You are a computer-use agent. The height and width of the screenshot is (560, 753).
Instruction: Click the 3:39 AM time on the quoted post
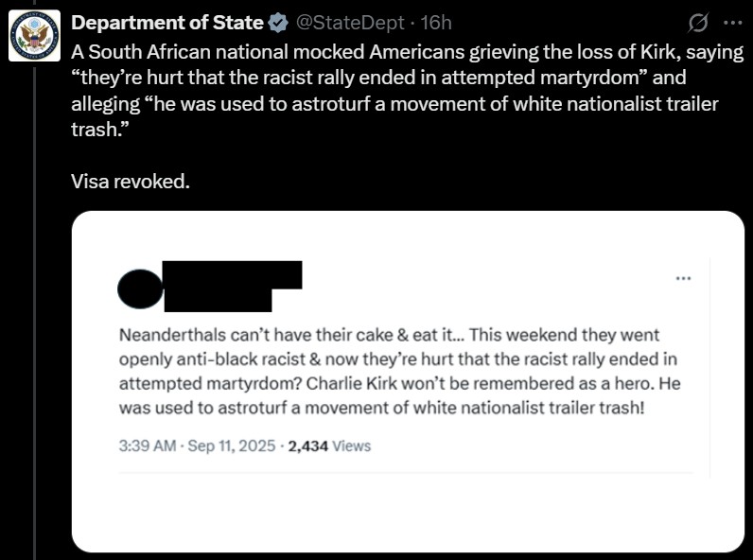click(x=147, y=446)
